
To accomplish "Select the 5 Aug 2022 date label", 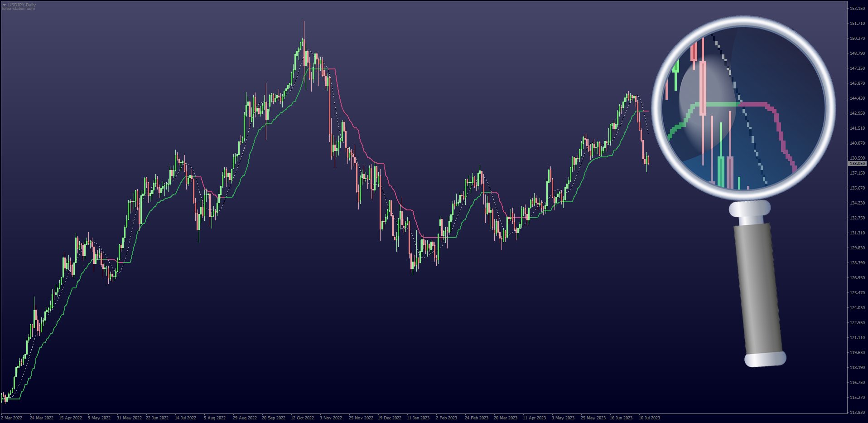I will point(215,418).
